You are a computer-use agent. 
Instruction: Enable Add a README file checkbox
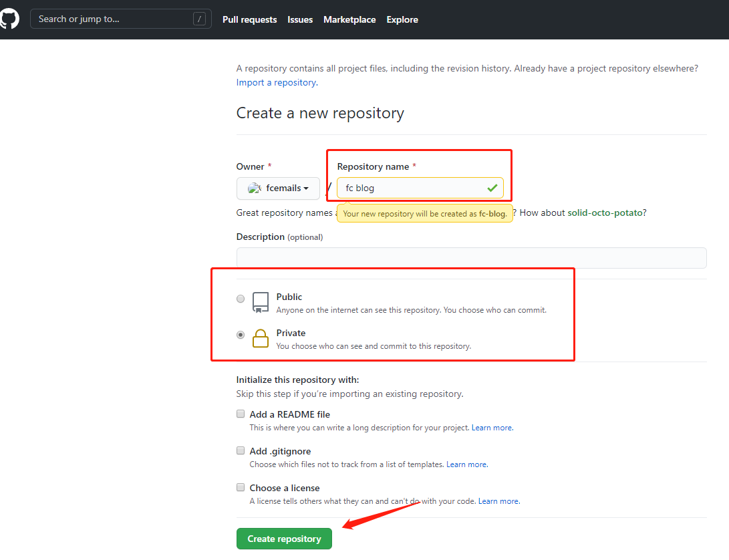(241, 414)
